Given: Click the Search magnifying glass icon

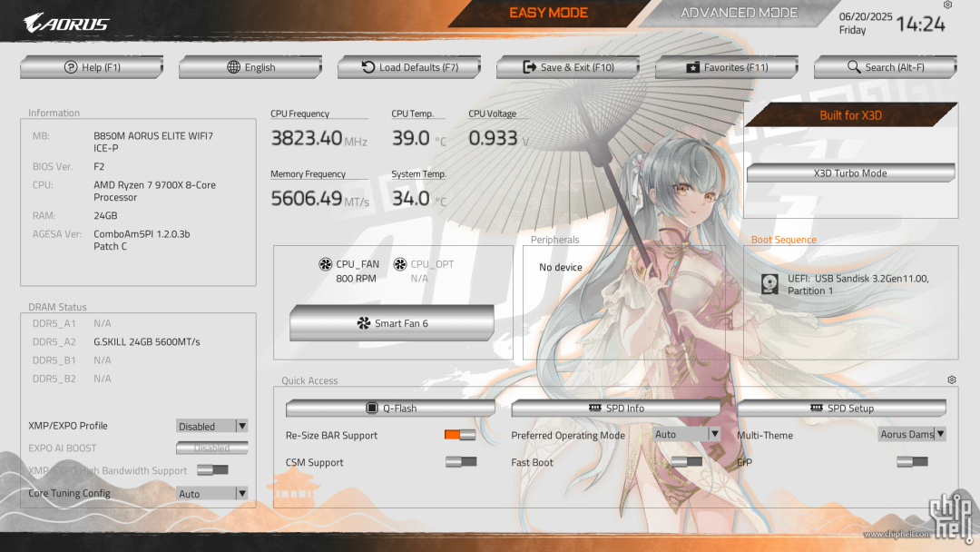Looking at the screenshot, I should click(x=854, y=66).
